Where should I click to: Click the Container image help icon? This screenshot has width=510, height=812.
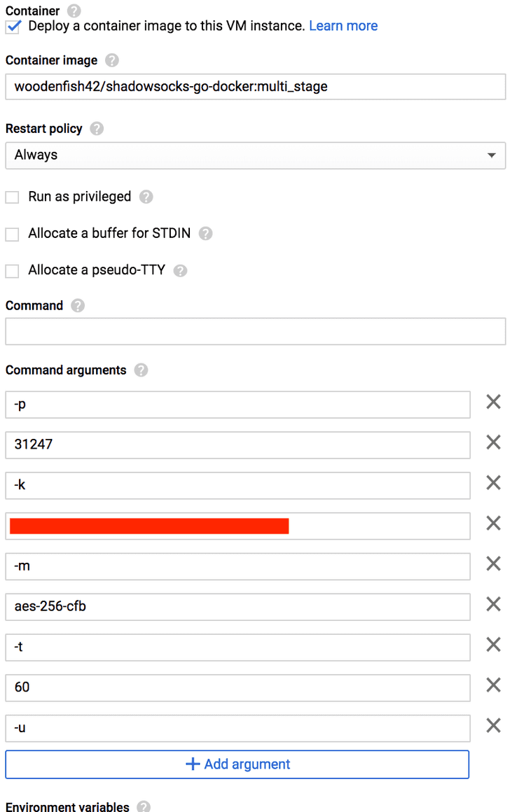click(x=111, y=60)
